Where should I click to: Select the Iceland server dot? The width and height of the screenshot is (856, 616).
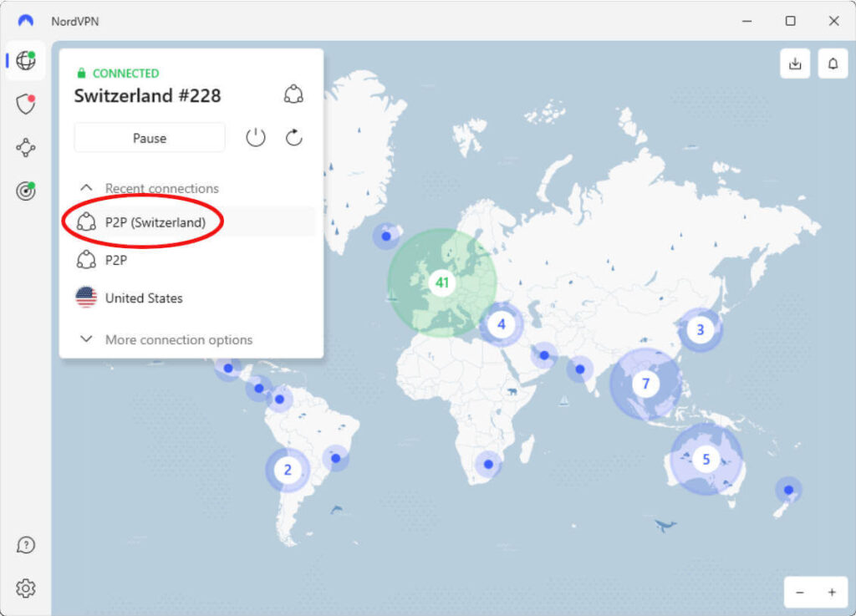tap(386, 237)
